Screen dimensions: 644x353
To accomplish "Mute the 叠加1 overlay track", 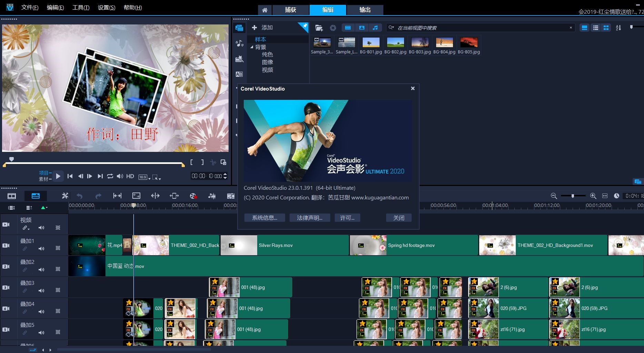I will pos(41,248).
